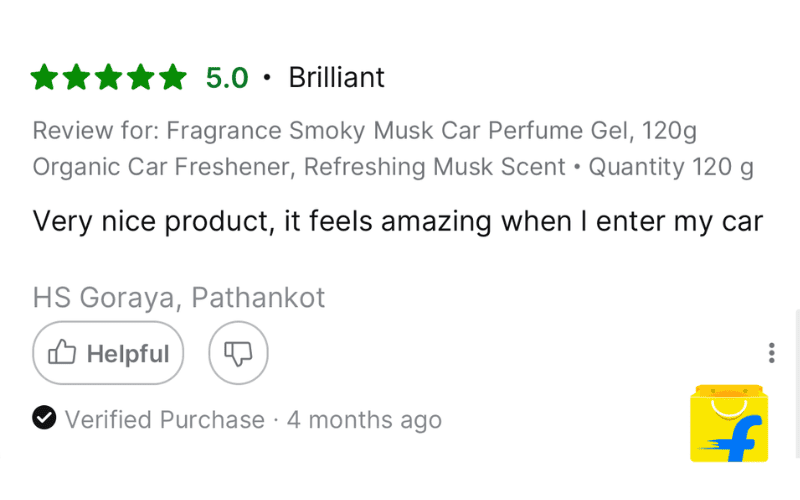
Task: Select the Brilliant review title
Action: click(336, 77)
